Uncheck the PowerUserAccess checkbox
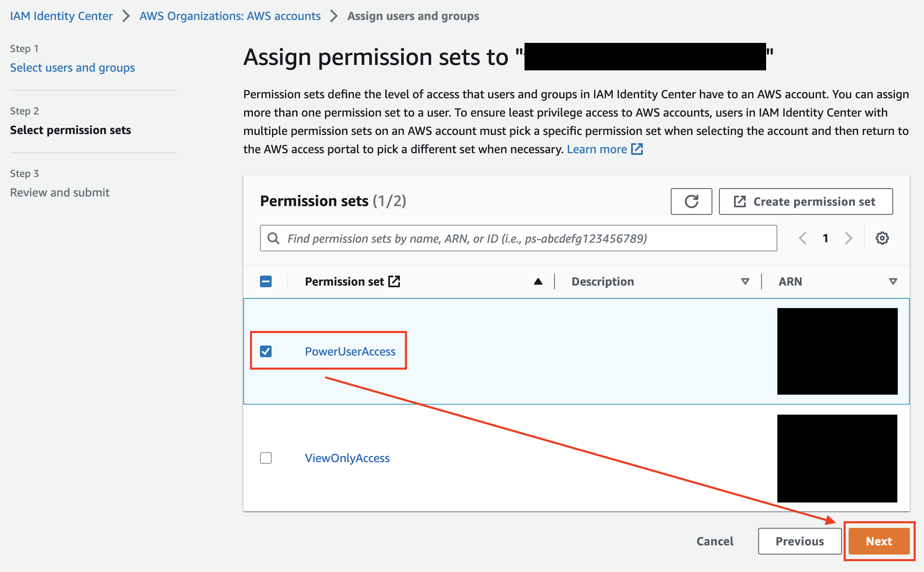This screenshot has height=572, width=924. click(x=266, y=351)
